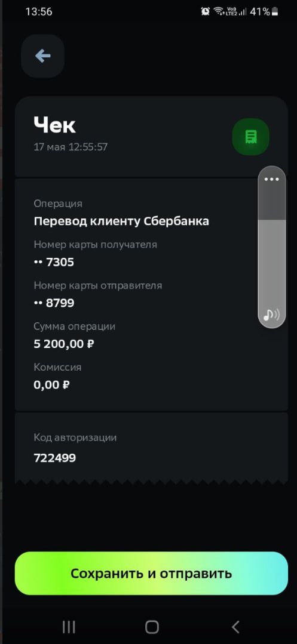The height and width of the screenshot is (644, 297).
Task: Tap the battery 41% indicator
Action: pos(264,11)
